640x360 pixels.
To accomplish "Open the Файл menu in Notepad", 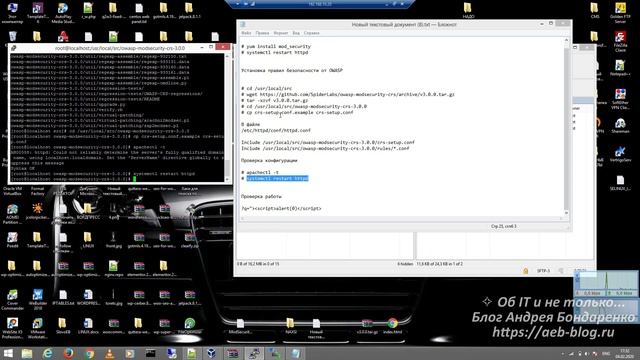I will pyautogui.click(x=246, y=33).
